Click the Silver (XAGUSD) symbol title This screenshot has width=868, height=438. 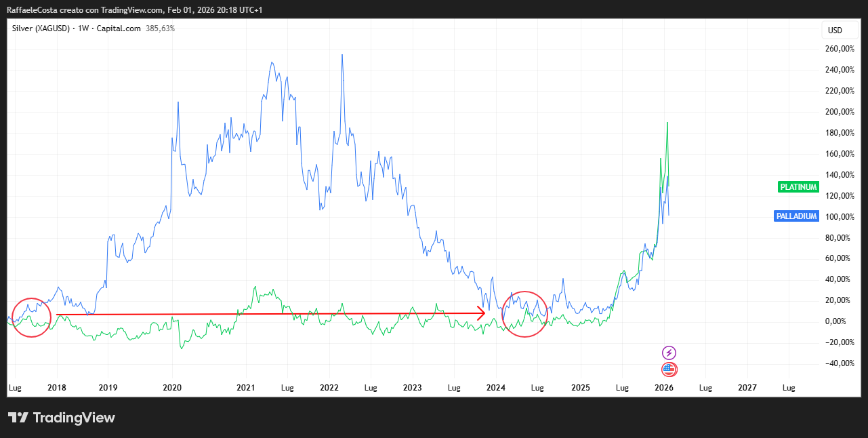tap(41, 28)
